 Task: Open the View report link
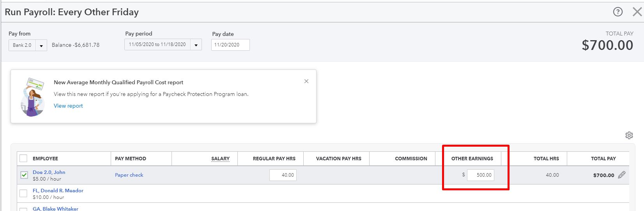pyautogui.click(x=68, y=106)
